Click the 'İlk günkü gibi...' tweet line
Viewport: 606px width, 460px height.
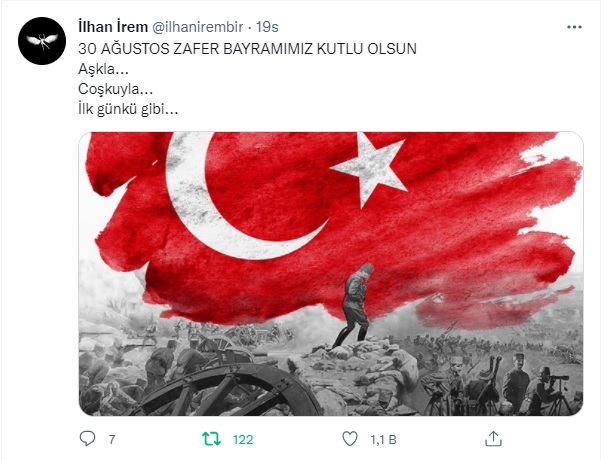128,109
